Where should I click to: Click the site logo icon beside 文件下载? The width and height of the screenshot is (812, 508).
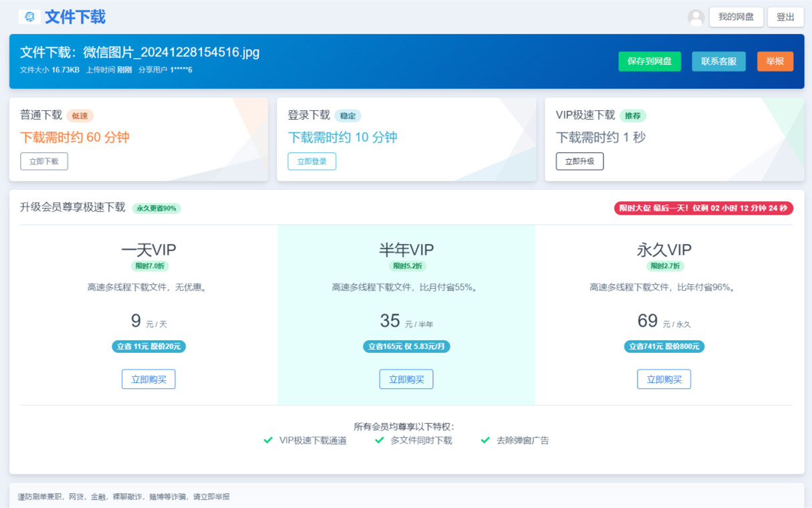[x=29, y=17]
